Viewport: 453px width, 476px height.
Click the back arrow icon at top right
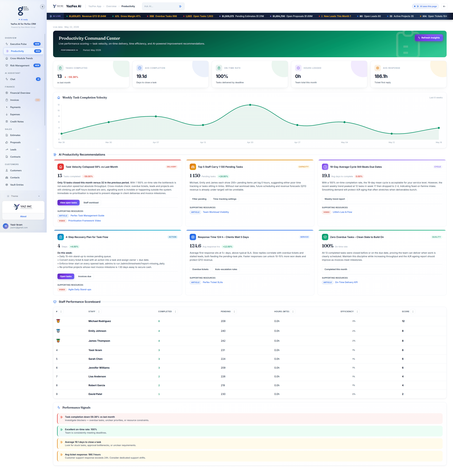coord(444,6)
